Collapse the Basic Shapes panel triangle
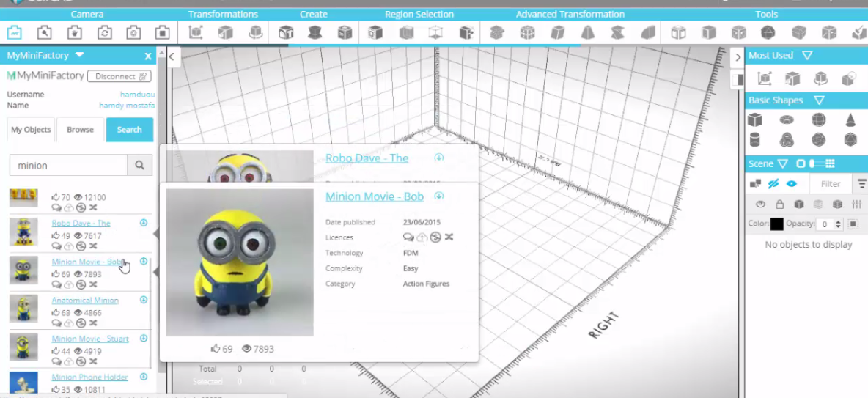Image resolution: width=868 pixels, height=398 pixels. (x=820, y=100)
